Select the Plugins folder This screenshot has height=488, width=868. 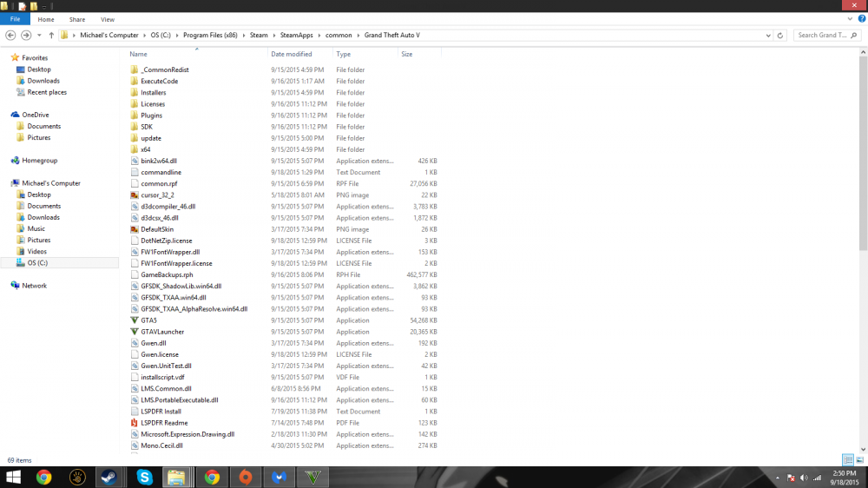151,115
